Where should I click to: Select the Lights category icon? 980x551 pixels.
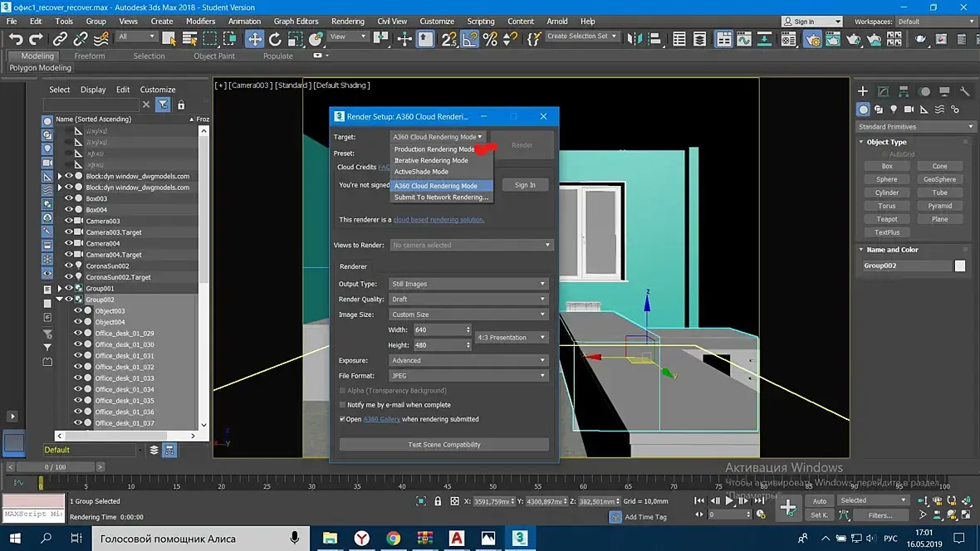pyautogui.click(x=894, y=110)
